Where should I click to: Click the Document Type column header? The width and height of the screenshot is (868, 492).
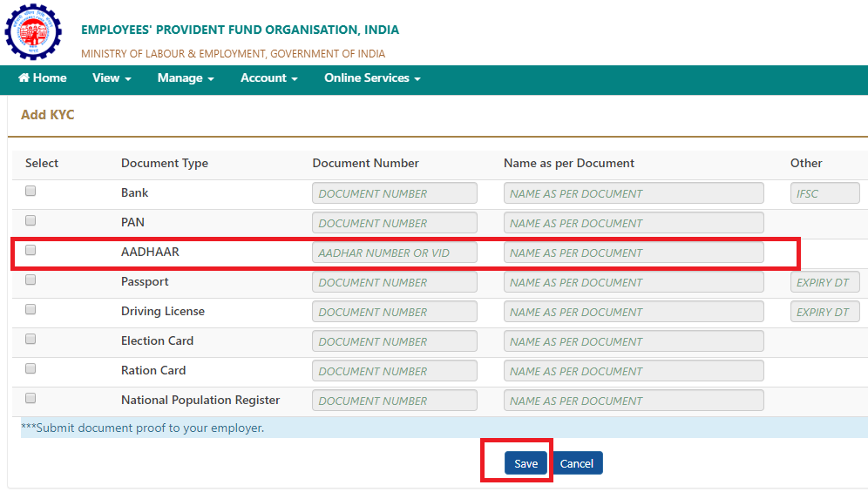[x=165, y=163]
